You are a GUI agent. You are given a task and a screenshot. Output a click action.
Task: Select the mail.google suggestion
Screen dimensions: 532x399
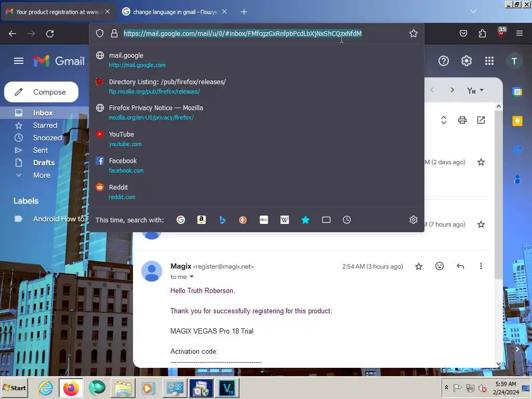[x=257, y=60]
